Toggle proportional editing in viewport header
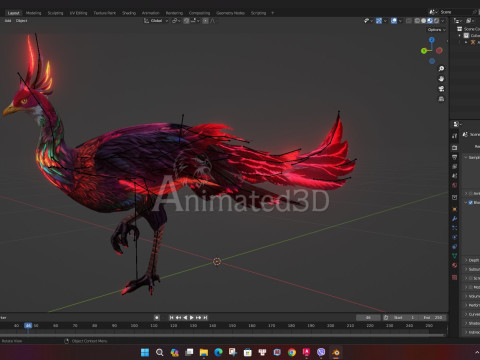The image size is (480, 360). [205, 21]
